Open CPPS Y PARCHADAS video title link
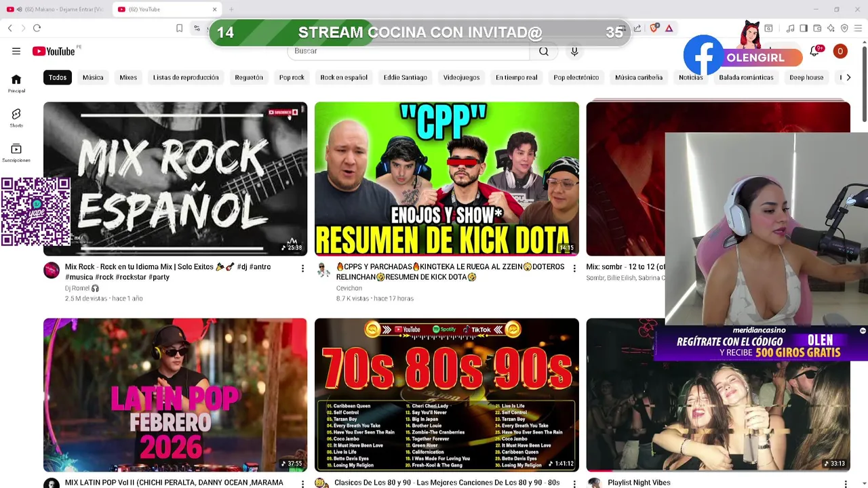 click(x=450, y=272)
